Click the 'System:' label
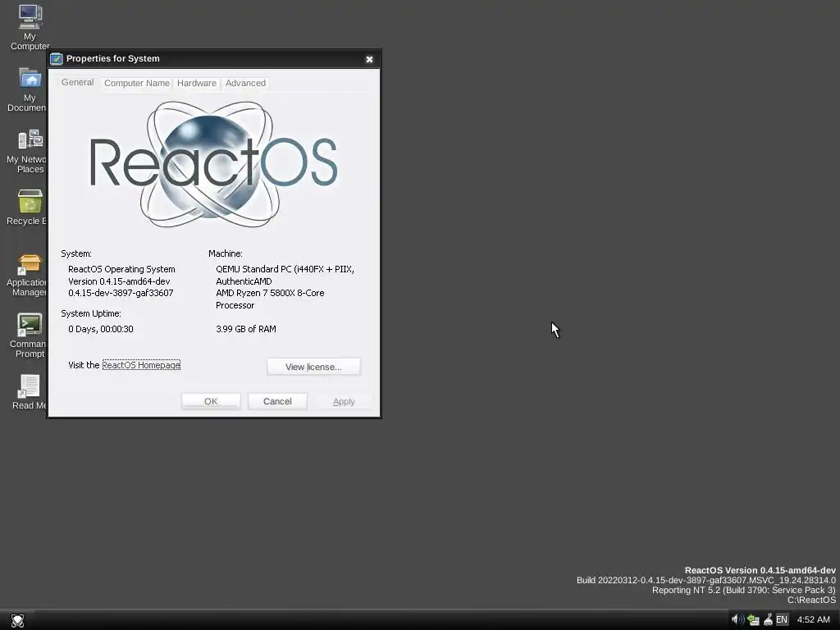The width and height of the screenshot is (840, 630). [x=76, y=253]
